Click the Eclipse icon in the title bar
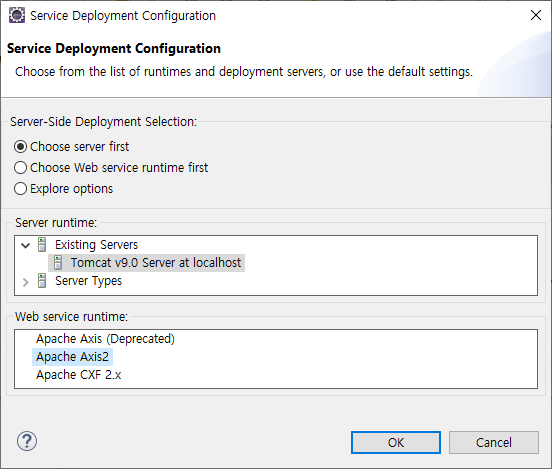552x469 pixels. click(17, 15)
